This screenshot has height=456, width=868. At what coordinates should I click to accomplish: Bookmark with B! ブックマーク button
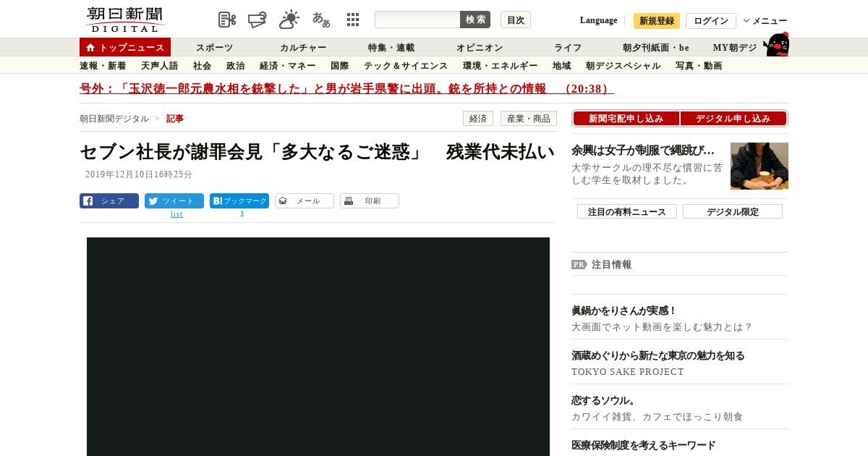pyautogui.click(x=239, y=201)
